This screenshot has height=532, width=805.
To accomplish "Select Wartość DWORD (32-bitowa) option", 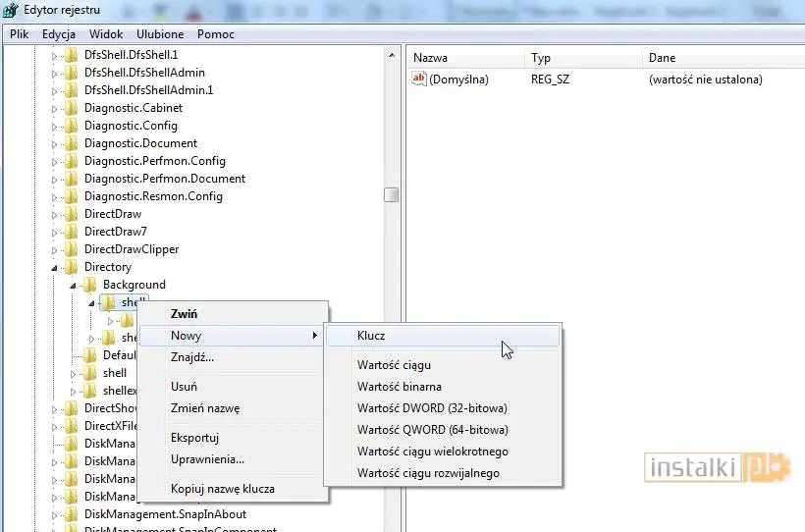I will pos(432,408).
